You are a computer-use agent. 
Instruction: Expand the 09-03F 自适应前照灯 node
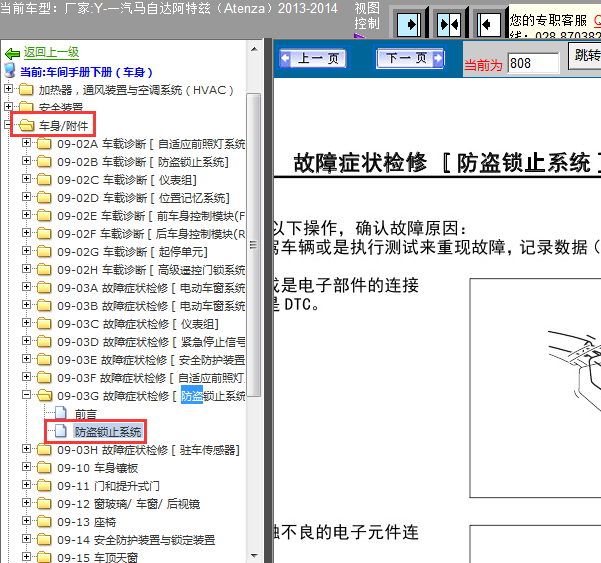coord(26,377)
